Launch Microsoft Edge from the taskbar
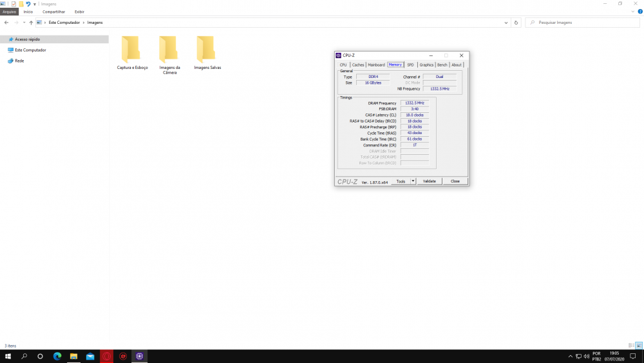The width and height of the screenshot is (644, 363). click(57, 356)
